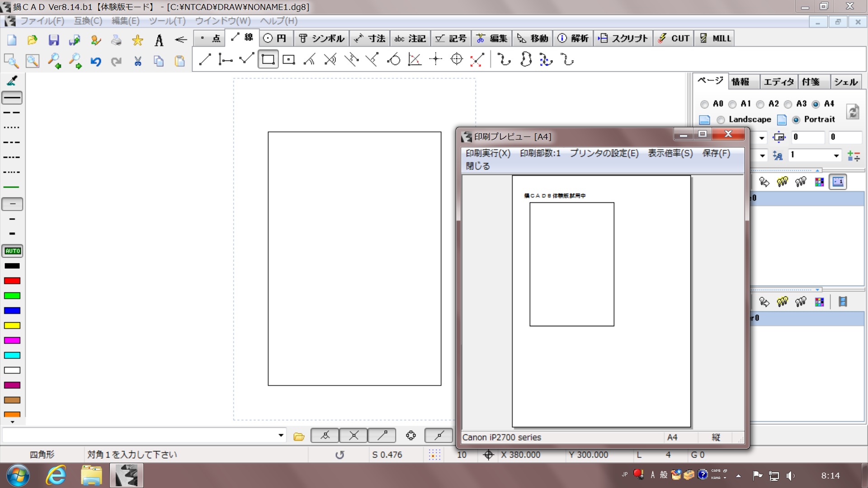Image resolution: width=868 pixels, height=488 pixels.
Task: Switch to the 寸法 dimension tab
Action: (370, 38)
